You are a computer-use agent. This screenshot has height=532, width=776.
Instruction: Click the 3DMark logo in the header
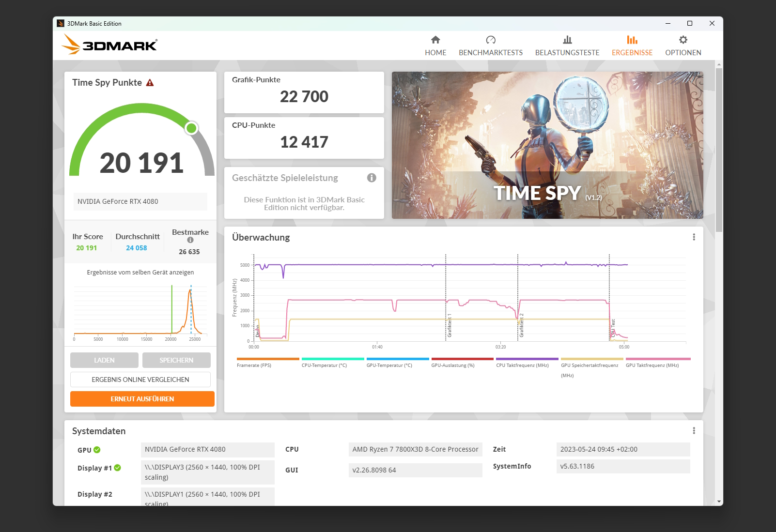pyautogui.click(x=109, y=45)
